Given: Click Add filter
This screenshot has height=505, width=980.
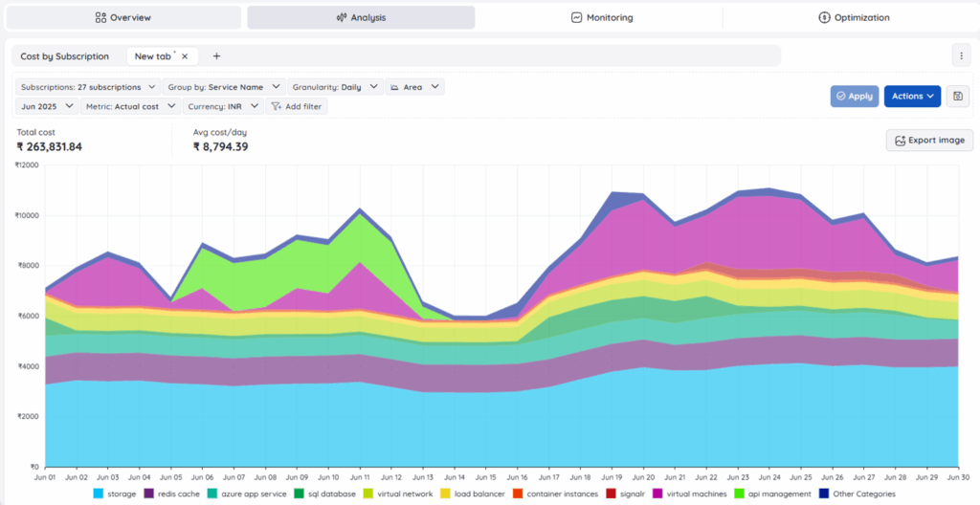Looking at the screenshot, I should point(297,106).
